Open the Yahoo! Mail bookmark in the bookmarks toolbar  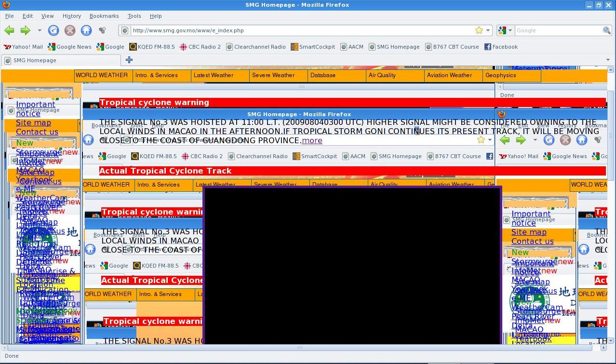click(x=23, y=47)
